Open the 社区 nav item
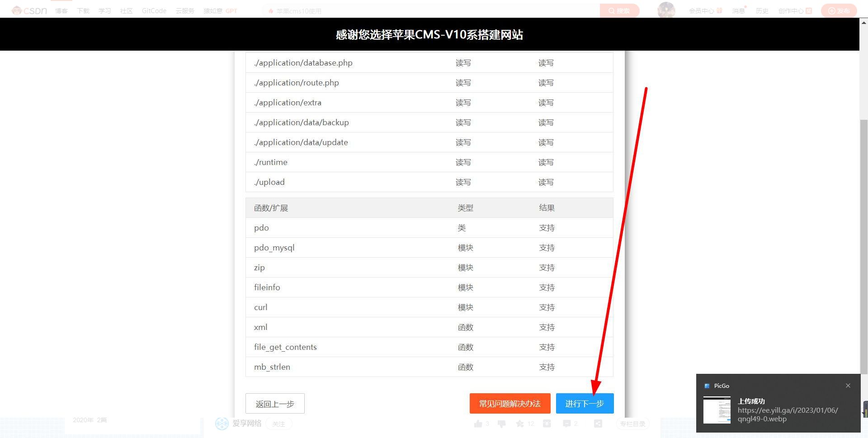This screenshot has height=438, width=868. (x=127, y=11)
